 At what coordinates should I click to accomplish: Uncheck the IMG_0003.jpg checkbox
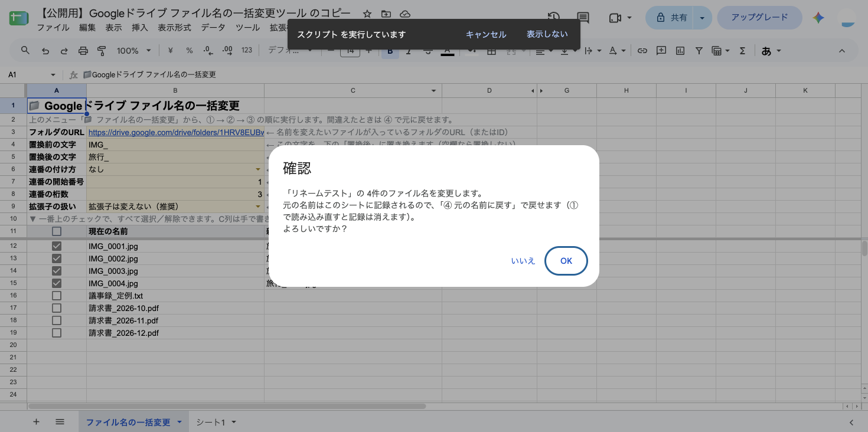[x=57, y=271]
